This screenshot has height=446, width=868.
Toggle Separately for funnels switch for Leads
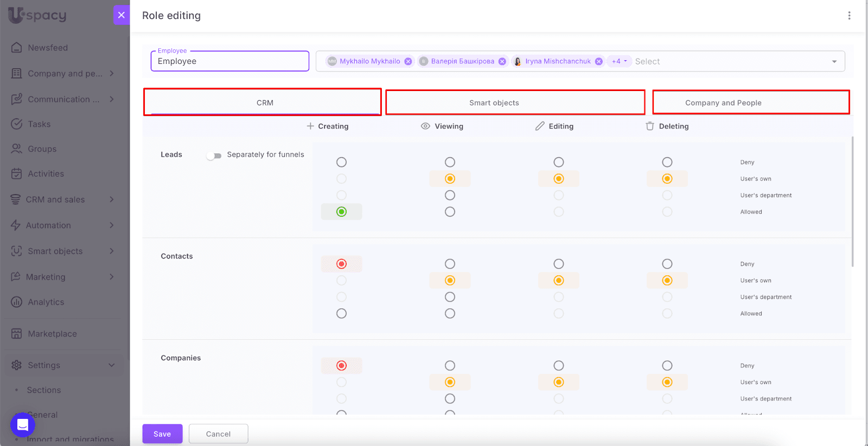click(x=214, y=156)
